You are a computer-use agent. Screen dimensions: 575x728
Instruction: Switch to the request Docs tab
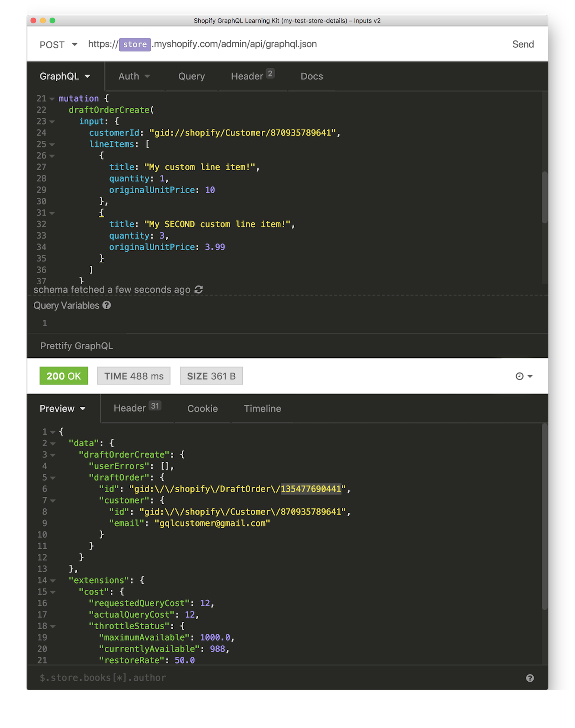click(x=312, y=77)
